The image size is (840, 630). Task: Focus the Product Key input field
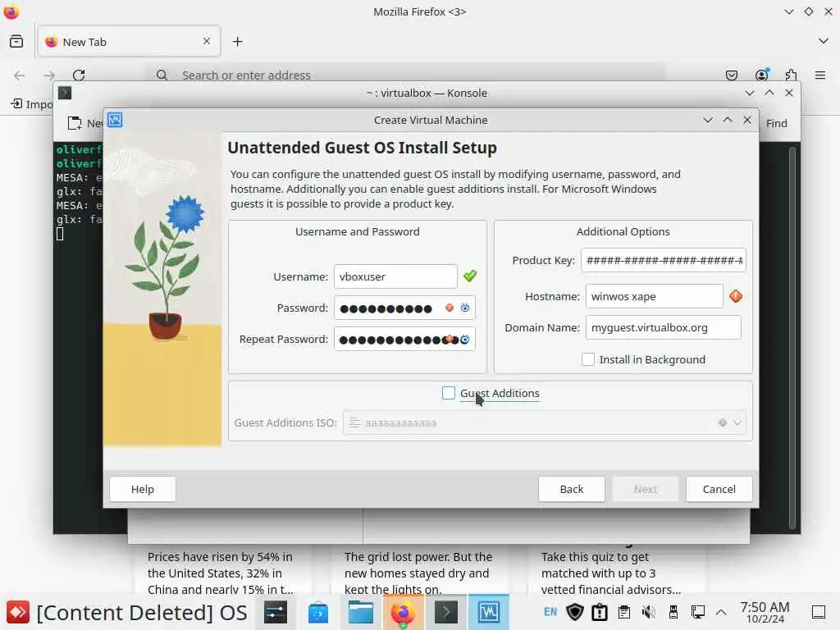point(663,260)
